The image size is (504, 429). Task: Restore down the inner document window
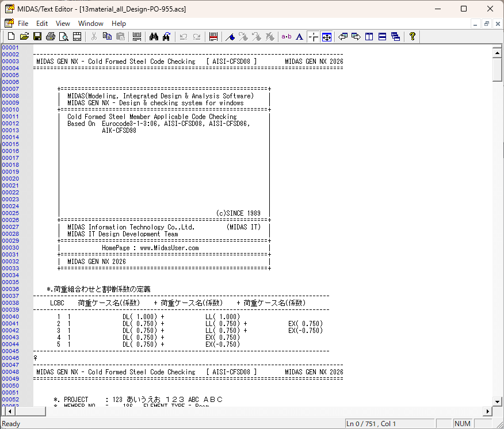pyautogui.click(x=487, y=24)
